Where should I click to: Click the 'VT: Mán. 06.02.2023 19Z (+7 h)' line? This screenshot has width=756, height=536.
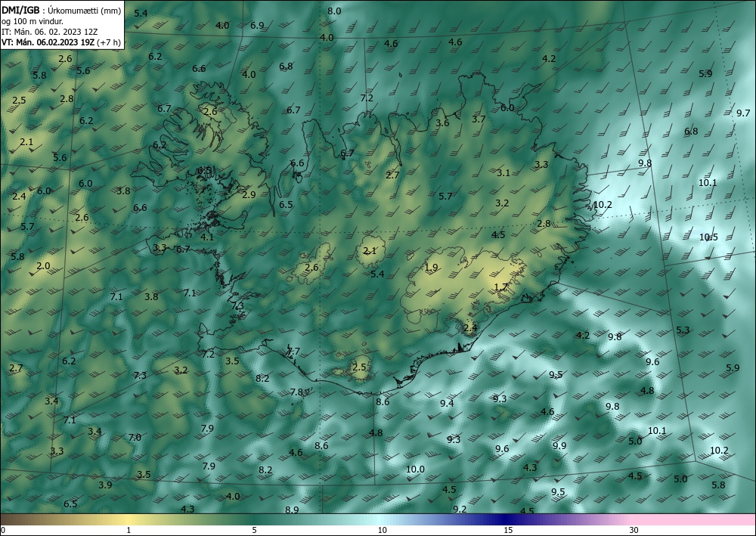(x=62, y=42)
